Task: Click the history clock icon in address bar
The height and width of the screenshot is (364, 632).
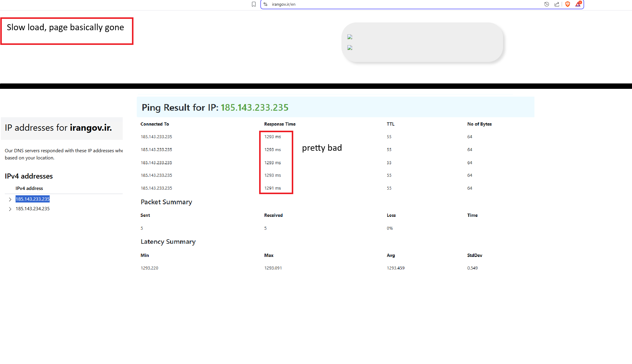Action: 546,4
